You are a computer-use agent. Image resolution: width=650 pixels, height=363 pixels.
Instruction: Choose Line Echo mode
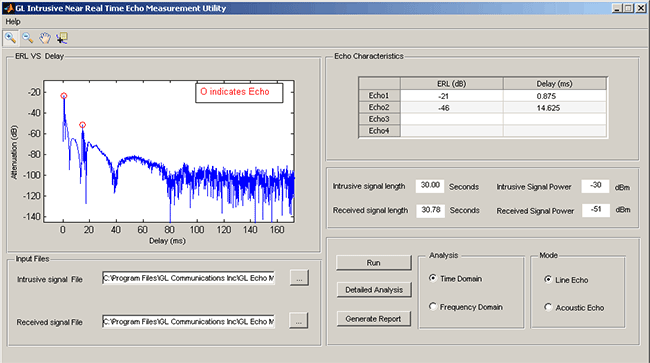[x=548, y=279]
